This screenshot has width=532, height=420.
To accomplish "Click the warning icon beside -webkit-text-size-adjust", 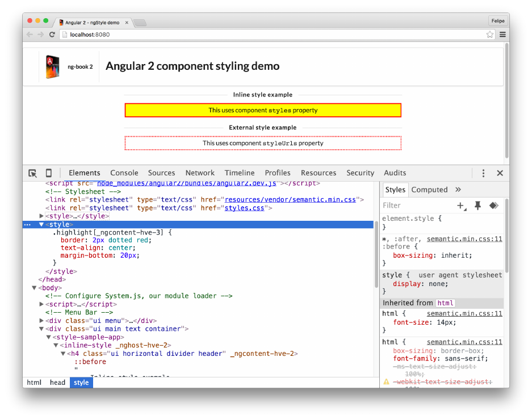I will click(x=386, y=381).
